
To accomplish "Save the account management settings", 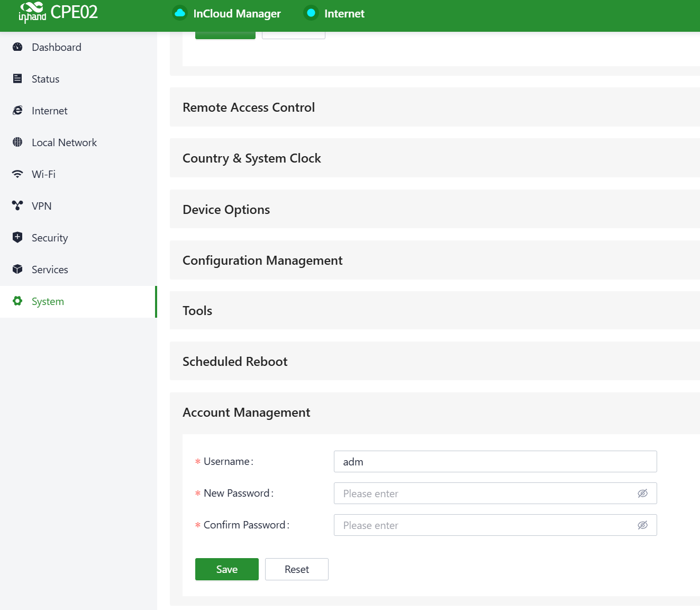I will [226, 569].
